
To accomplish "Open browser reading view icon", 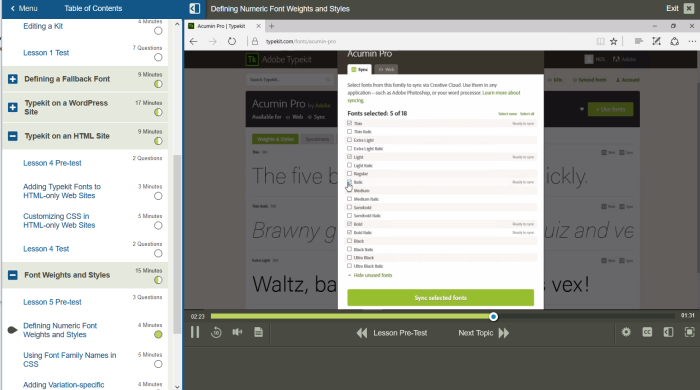I will [x=600, y=41].
